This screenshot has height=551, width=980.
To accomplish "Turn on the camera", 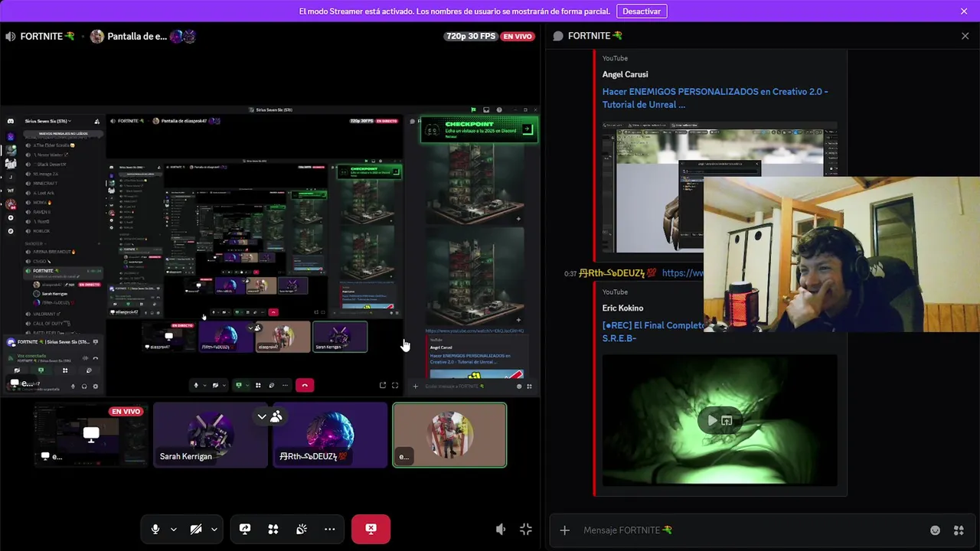I will (x=196, y=529).
